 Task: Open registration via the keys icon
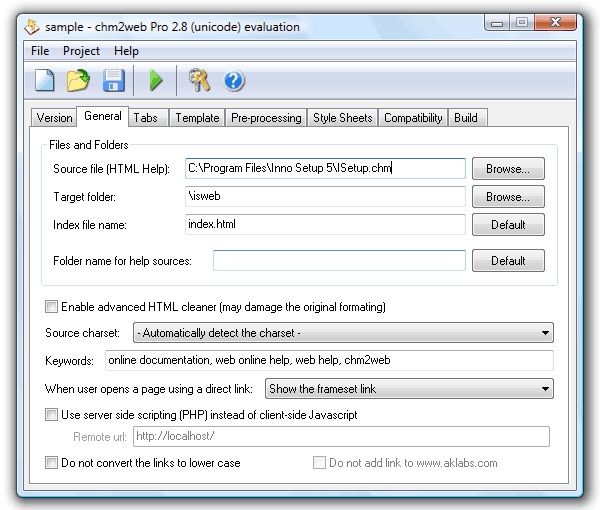click(199, 80)
